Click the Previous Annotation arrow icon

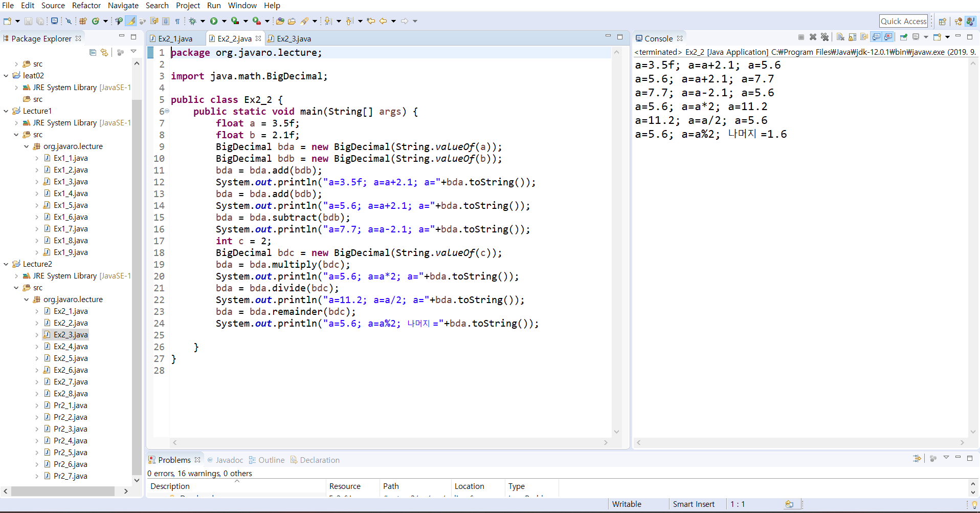point(349,21)
